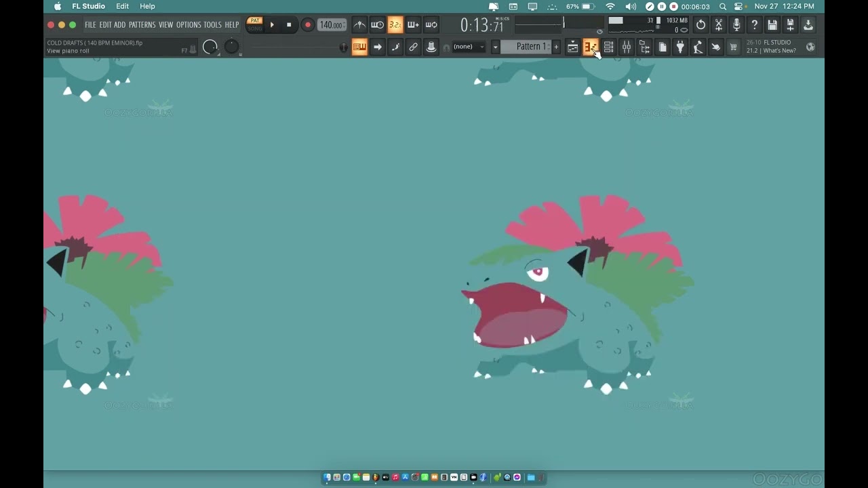Open the help question mark icon

[x=754, y=25]
